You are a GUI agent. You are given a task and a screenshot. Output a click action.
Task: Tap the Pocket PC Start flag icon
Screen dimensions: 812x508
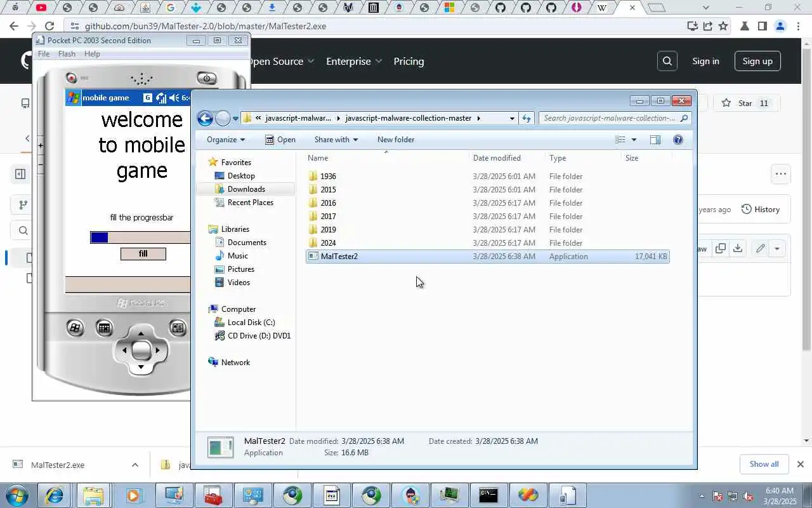[x=73, y=98]
